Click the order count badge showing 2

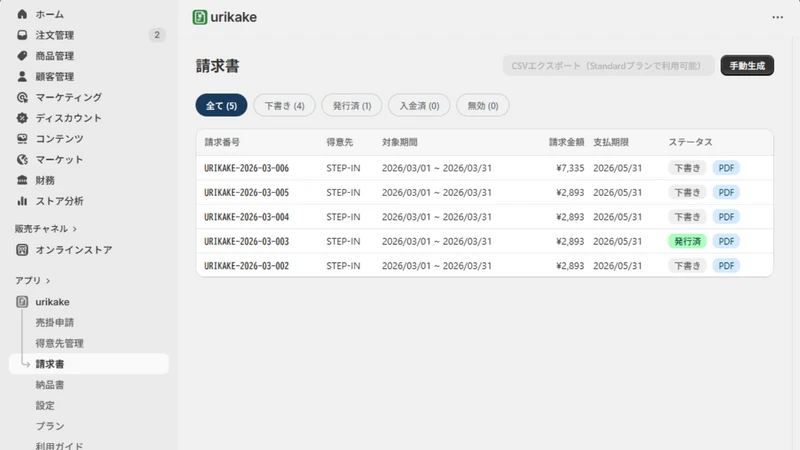[157, 35]
